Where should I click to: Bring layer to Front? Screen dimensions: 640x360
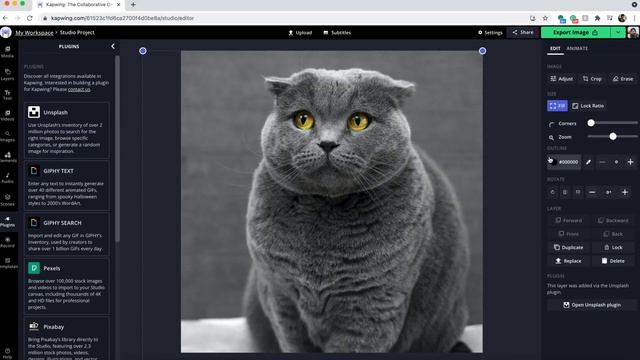[x=569, y=234]
